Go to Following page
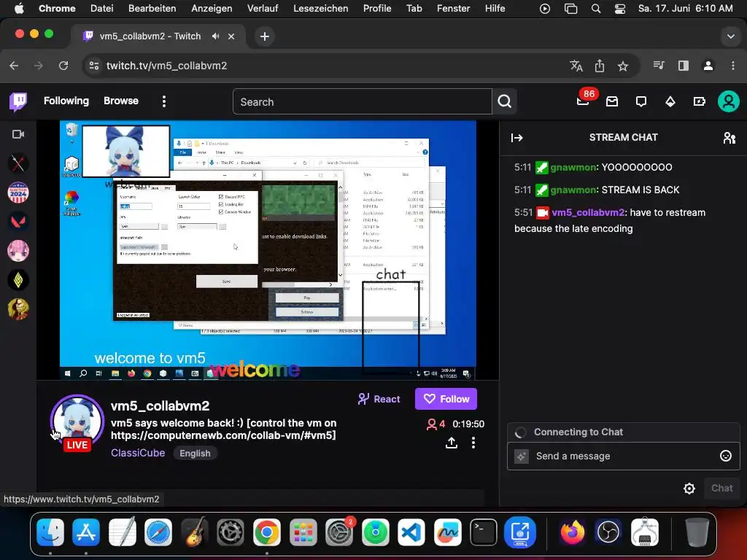 click(x=66, y=101)
